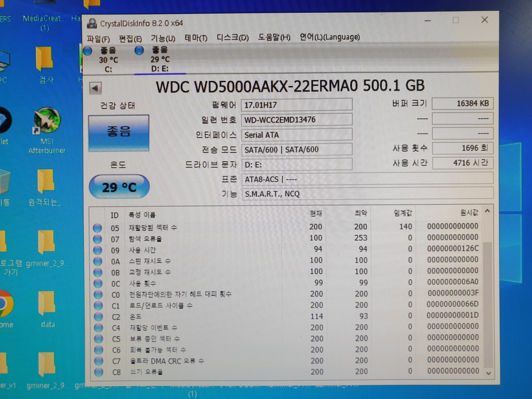
Task: Click status circle for attribute C4
Action: pos(98,328)
